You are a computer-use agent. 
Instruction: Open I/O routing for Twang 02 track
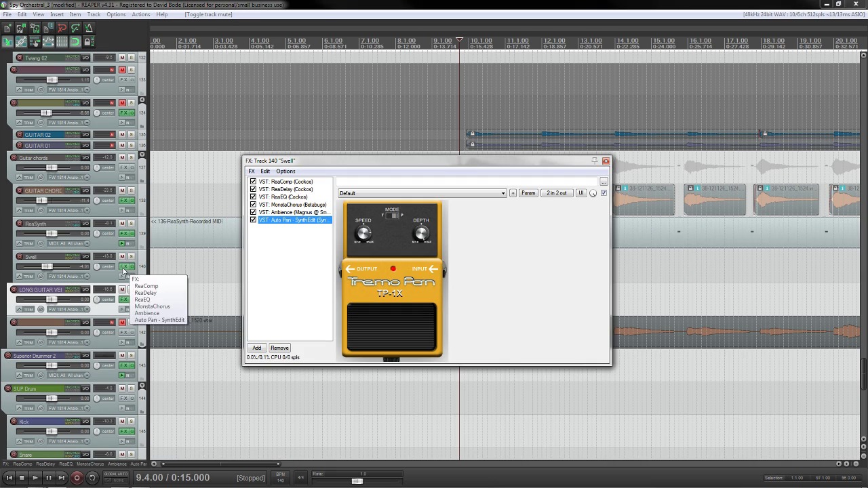tap(85, 58)
